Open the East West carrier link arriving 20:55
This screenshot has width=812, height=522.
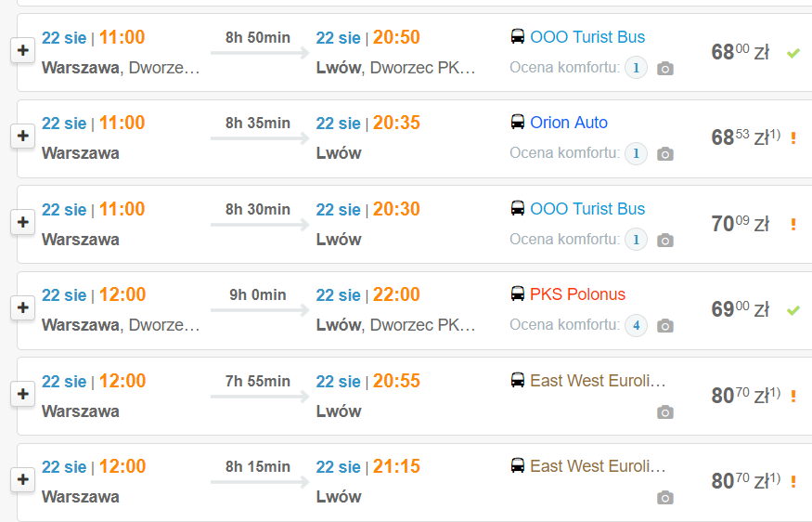tap(598, 381)
